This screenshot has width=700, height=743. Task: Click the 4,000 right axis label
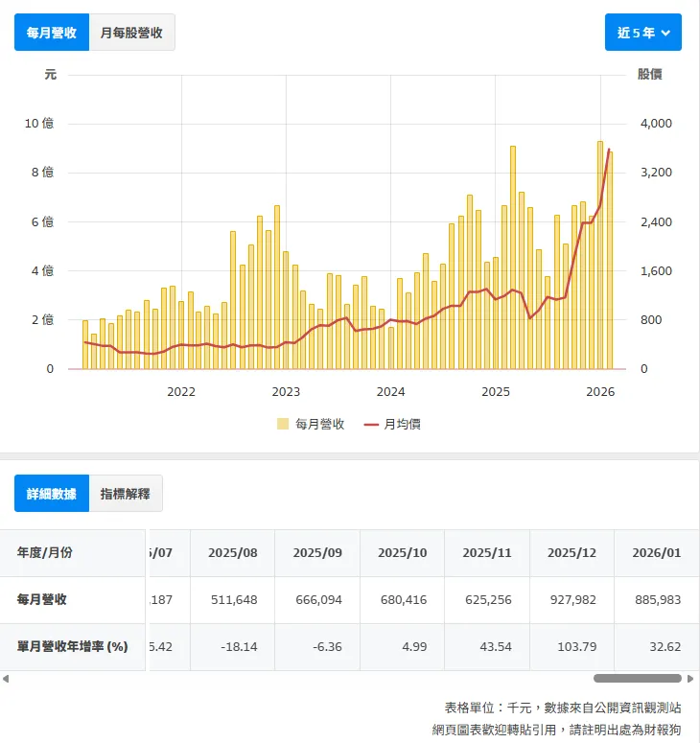click(x=657, y=124)
